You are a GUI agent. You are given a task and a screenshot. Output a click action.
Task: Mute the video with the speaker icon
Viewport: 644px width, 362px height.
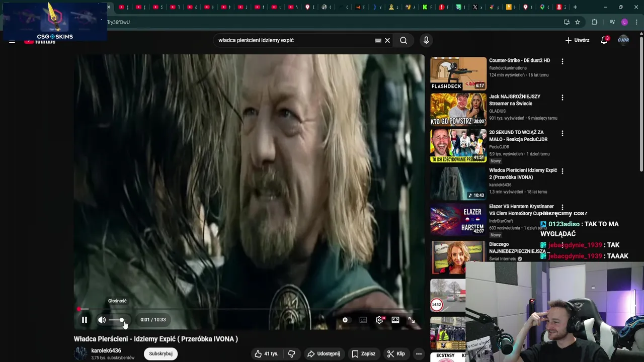point(102,320)
